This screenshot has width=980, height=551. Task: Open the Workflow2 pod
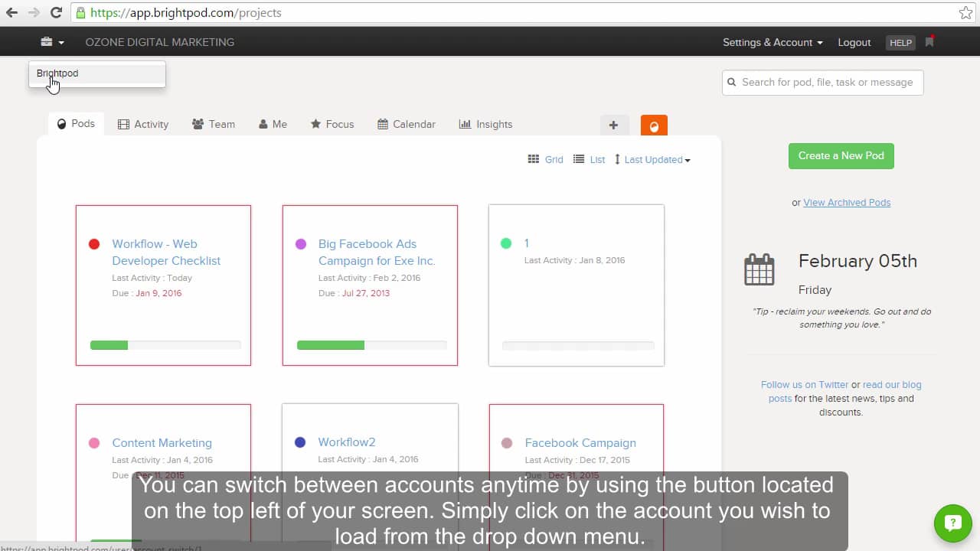347,442
